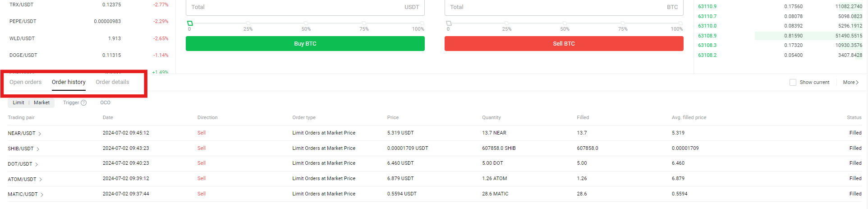Set buy amount slider to 50%

(x=306, y=23)
